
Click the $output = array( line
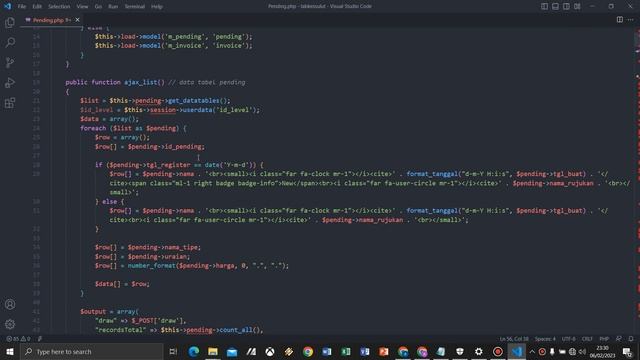point(109,311)
